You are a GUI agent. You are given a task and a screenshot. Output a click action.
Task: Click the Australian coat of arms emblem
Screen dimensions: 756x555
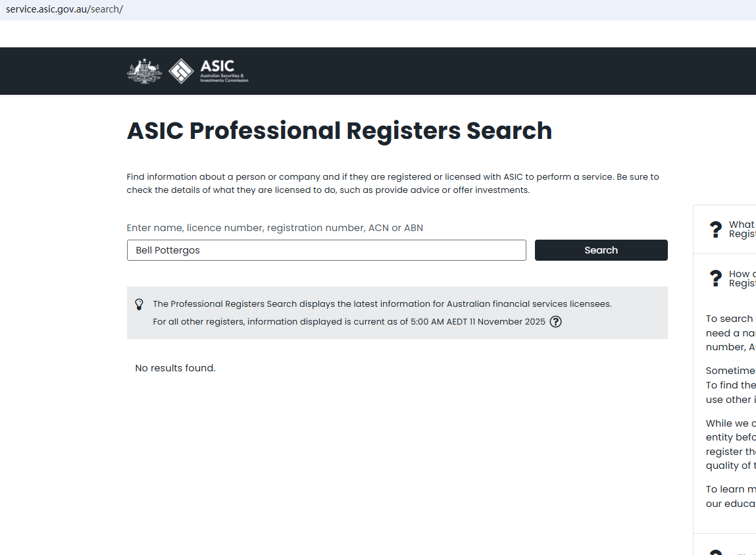click(x=144, y=71)
